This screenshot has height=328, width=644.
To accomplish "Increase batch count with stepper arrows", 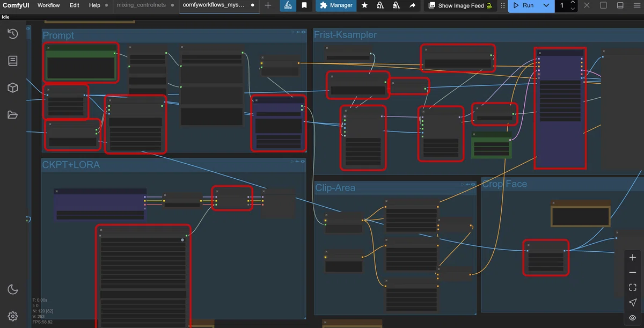I will point(573,3).
